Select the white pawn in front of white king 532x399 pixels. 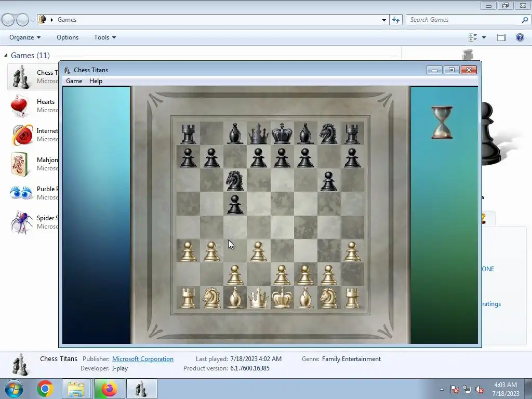coord(282,275)
